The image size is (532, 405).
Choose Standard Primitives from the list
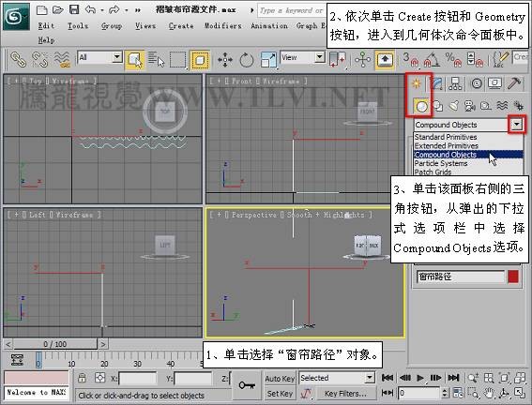[x=468, y=137]
